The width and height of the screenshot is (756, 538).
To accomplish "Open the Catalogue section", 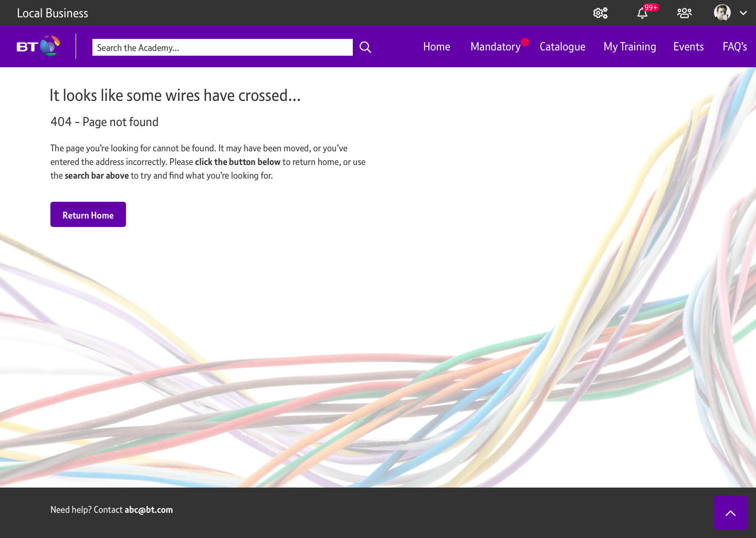I will coord(562,47).
